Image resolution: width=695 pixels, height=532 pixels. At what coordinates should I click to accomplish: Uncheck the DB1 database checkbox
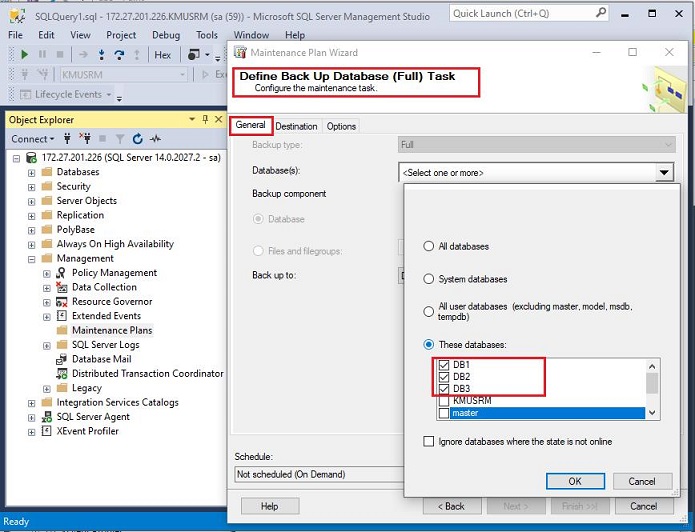tap(443, 365)
